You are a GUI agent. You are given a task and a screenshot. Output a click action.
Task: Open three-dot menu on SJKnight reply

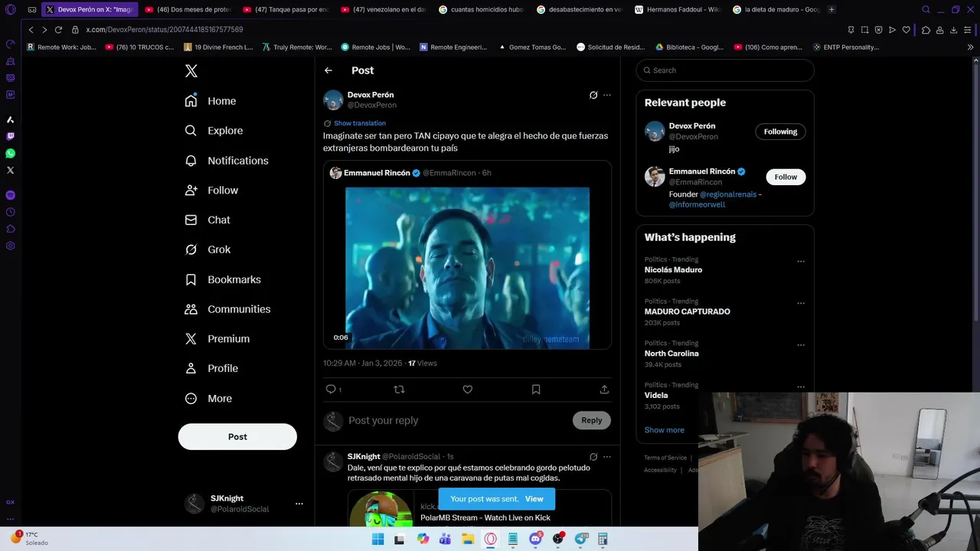click(x=607, y=457)
